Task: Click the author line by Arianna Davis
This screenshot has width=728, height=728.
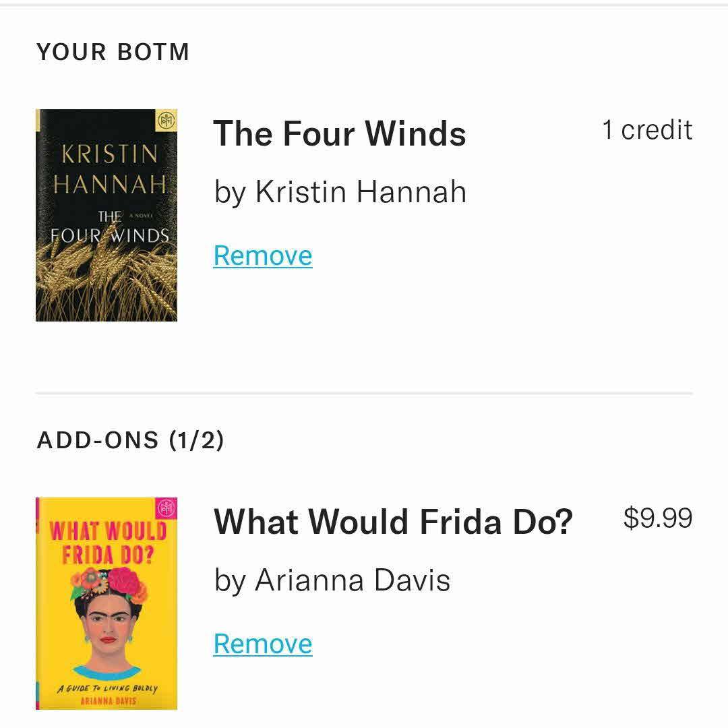Action: 332,580
